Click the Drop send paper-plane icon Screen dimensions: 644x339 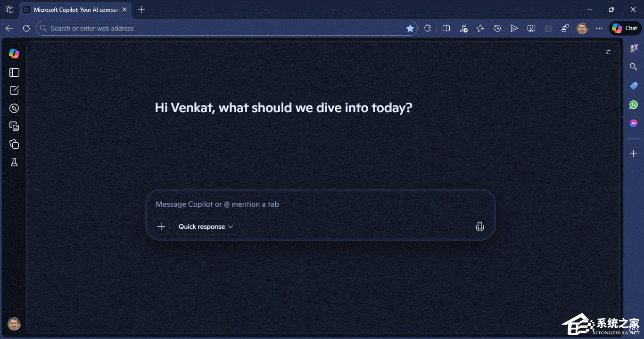514,28
